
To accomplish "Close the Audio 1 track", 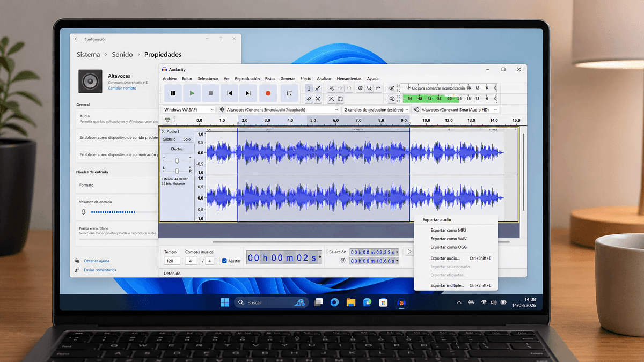I will (163, 132).
